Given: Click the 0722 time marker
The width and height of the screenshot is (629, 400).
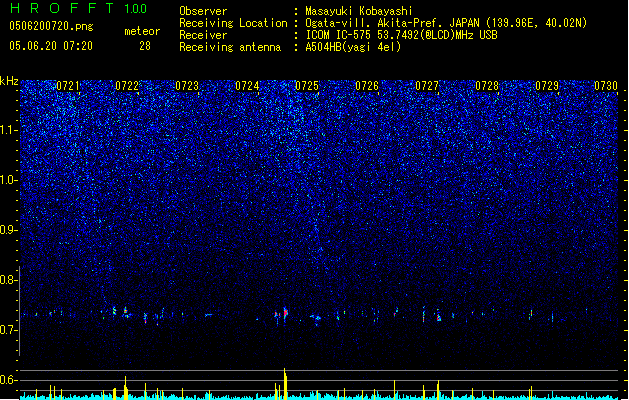Looking at the screenshot, I should tap(127, 86).
